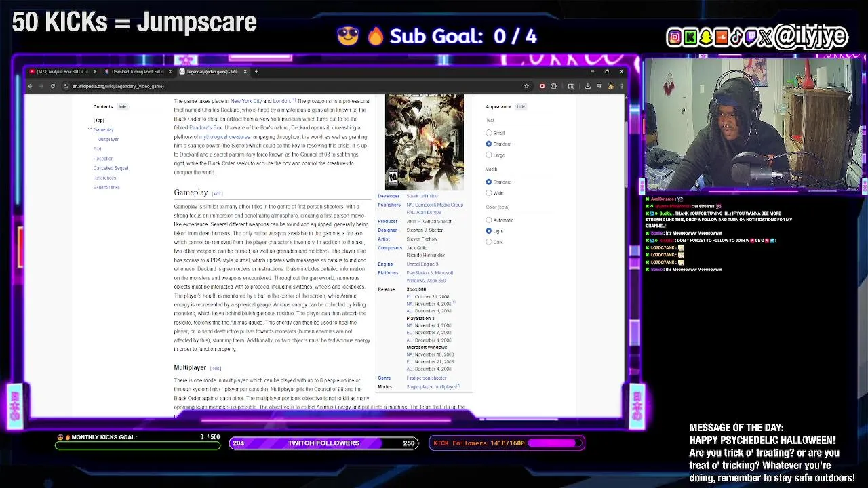Click the Instagram icon in stream overlay

(674, 37)
